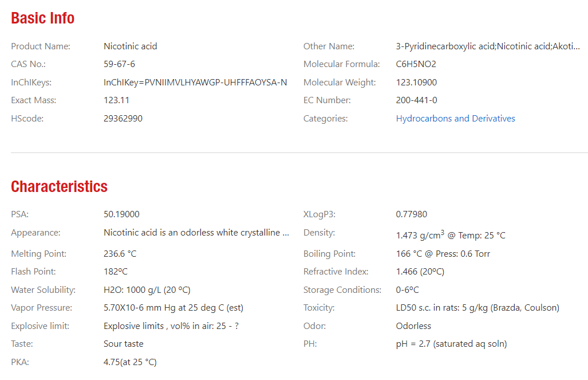Expand the truncated Other Name value
588x380 pixels.
[488, 46]
